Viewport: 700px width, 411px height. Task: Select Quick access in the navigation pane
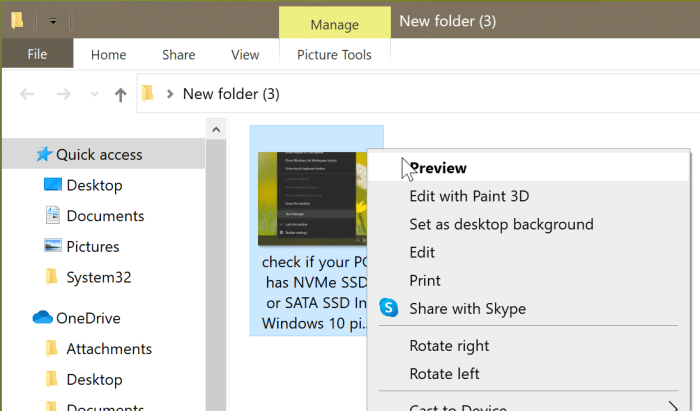pos(104,154)
